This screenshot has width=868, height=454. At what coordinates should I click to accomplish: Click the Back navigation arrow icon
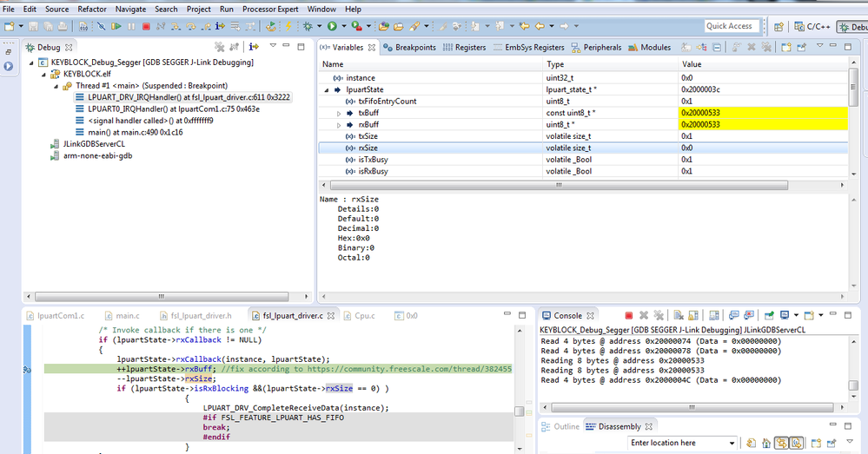(x=540, y=26)
